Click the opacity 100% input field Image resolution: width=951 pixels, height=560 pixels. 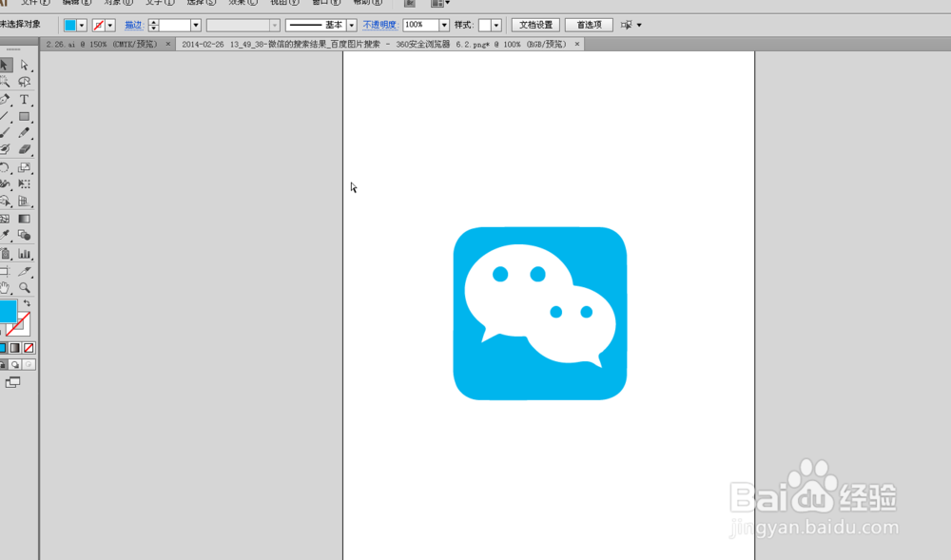point(421,25)
